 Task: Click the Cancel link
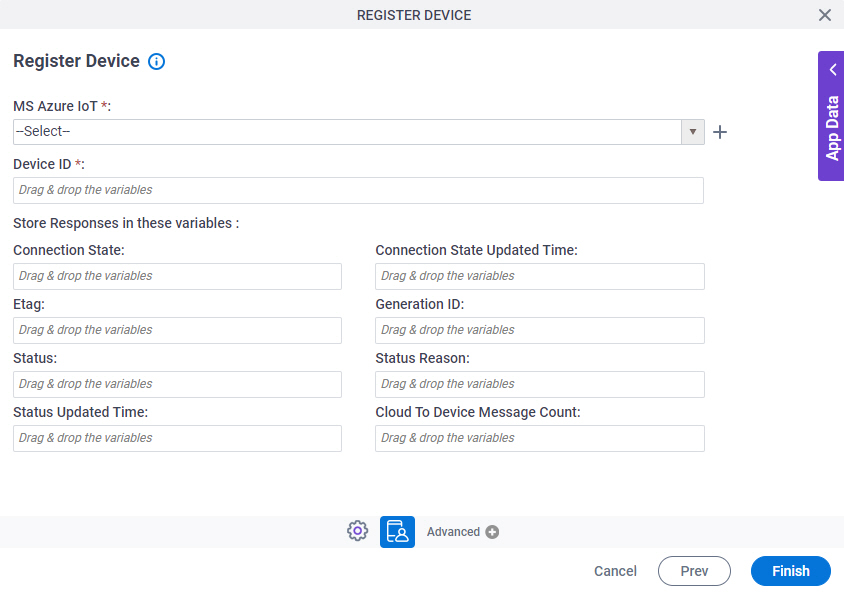pyautogui.click(x=614, y=571)
